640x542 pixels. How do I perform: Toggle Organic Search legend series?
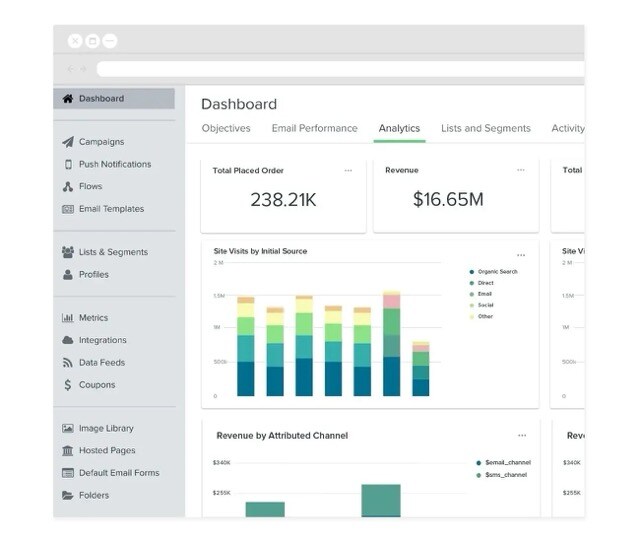pos(496,272)
